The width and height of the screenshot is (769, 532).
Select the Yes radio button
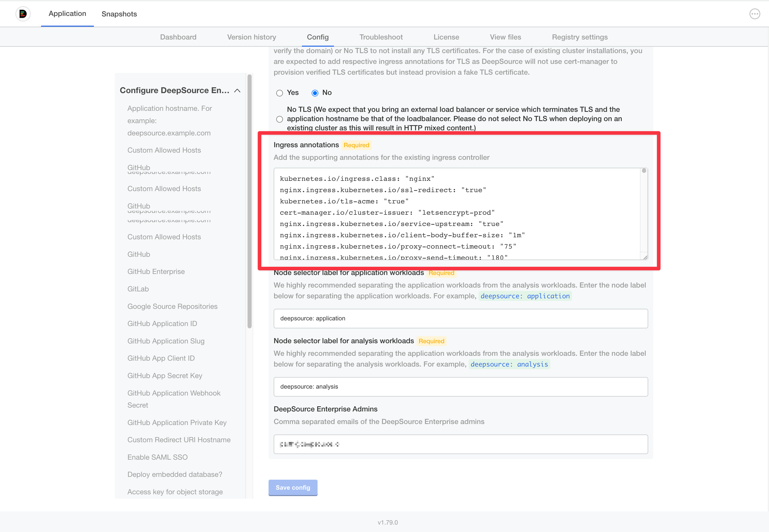[x=280, y=93]
